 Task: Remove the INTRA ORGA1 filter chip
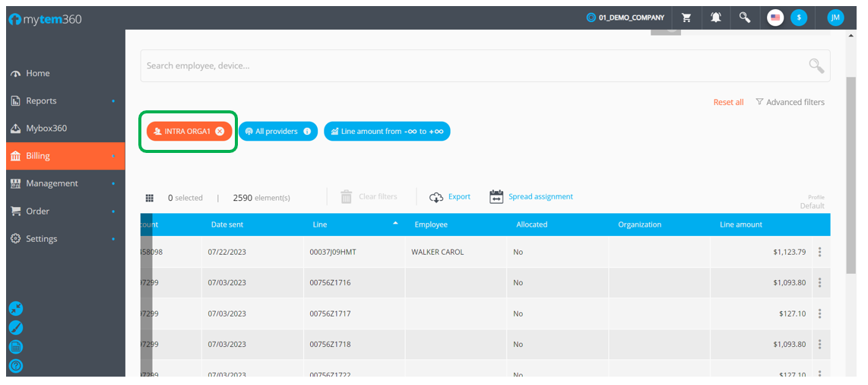coord(220,132)
